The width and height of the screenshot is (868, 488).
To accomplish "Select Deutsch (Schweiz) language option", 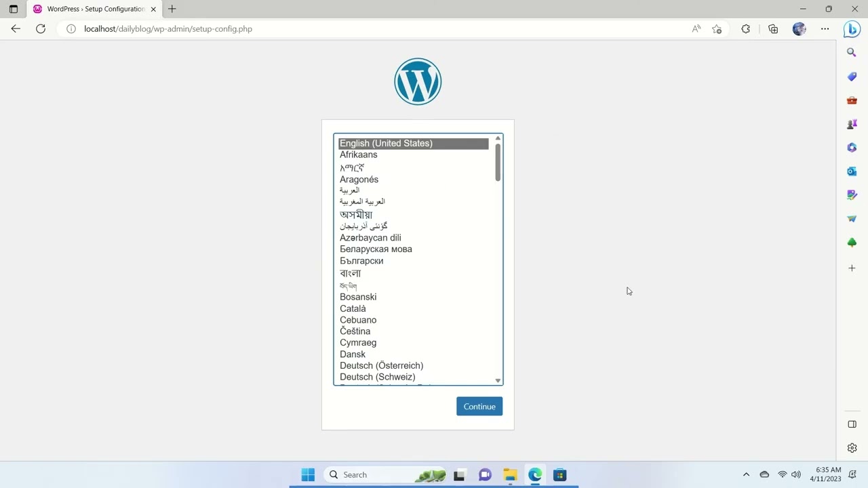I will (x=414, y=377).
